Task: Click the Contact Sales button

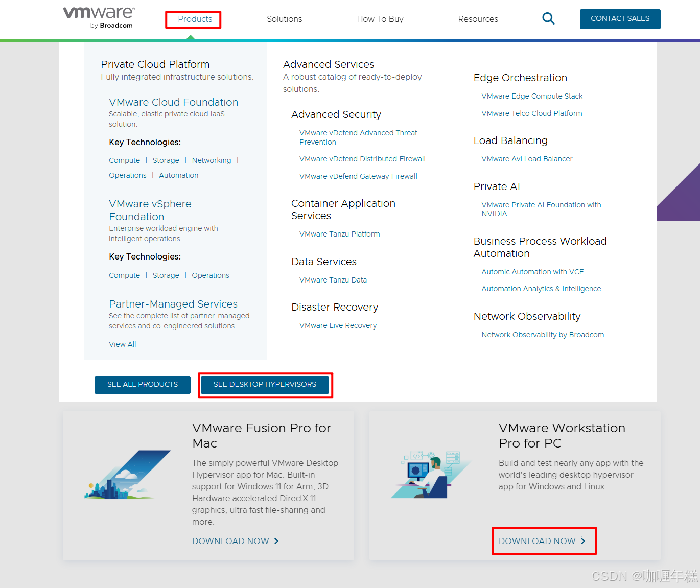Action: [x=620, y=19]
